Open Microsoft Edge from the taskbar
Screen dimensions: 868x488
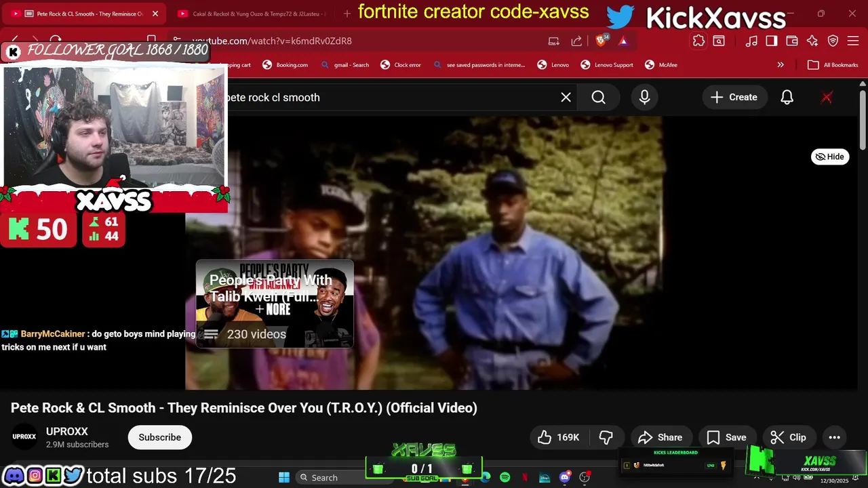pyautogui.click(x=485, y=477)
